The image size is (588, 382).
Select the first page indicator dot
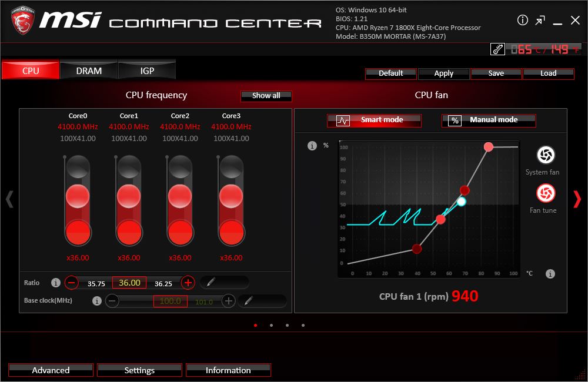tap(255, 326)
